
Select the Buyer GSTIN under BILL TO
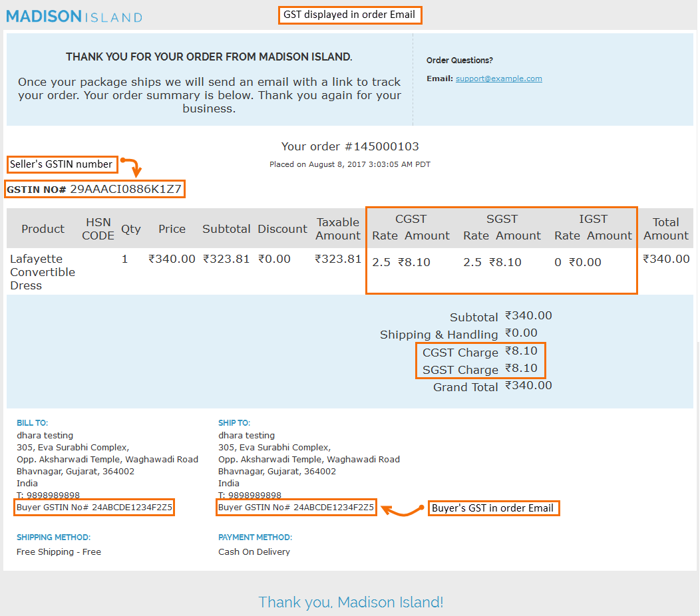(94, 507)
